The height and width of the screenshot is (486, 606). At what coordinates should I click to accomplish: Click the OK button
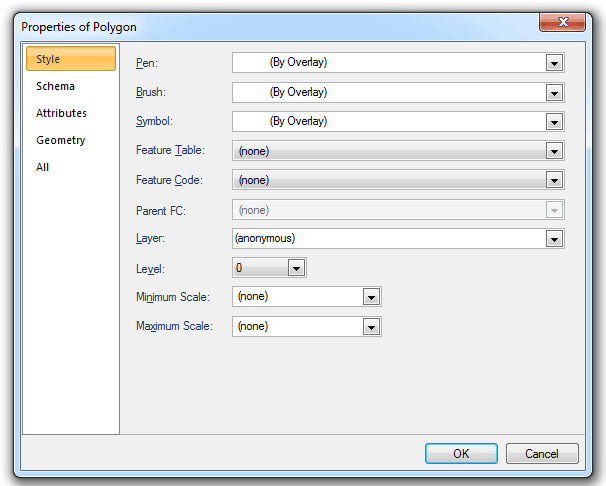[x=461, y=453]
